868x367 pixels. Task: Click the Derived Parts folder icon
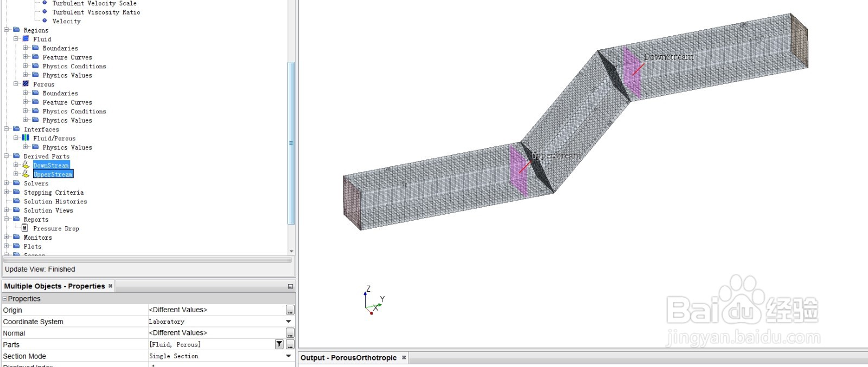pos(16,156)
